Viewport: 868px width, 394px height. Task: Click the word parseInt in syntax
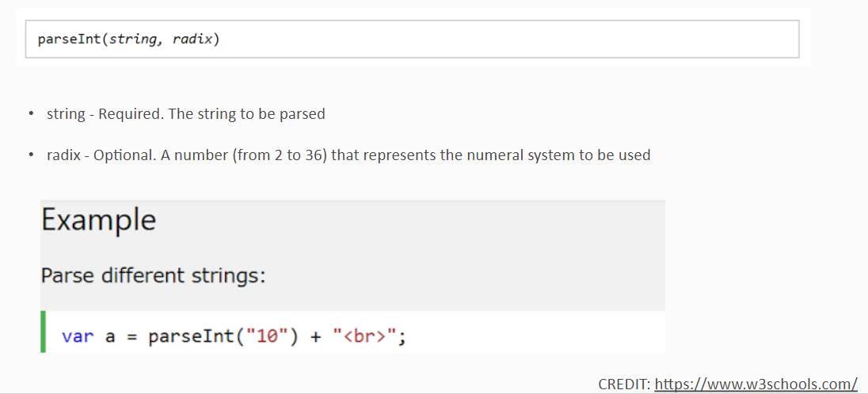[x=70, y=40]
